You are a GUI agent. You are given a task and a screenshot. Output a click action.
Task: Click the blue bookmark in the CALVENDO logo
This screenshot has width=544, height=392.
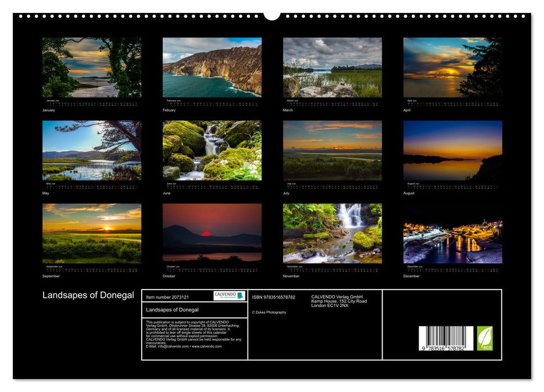[x=240, y=296]
